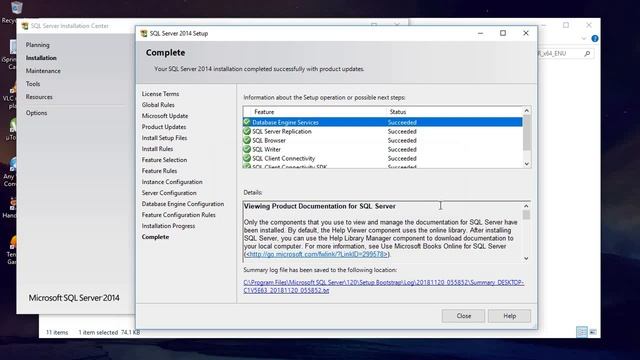Viewport: 640px width, 360px height.
Task: Open Maintenance in Installation Center window
Action: 43,71
